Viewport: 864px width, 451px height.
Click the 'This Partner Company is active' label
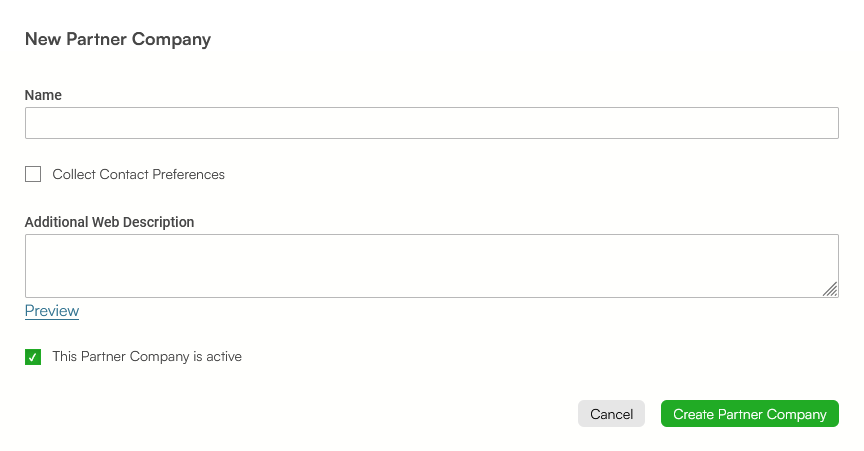147,356
